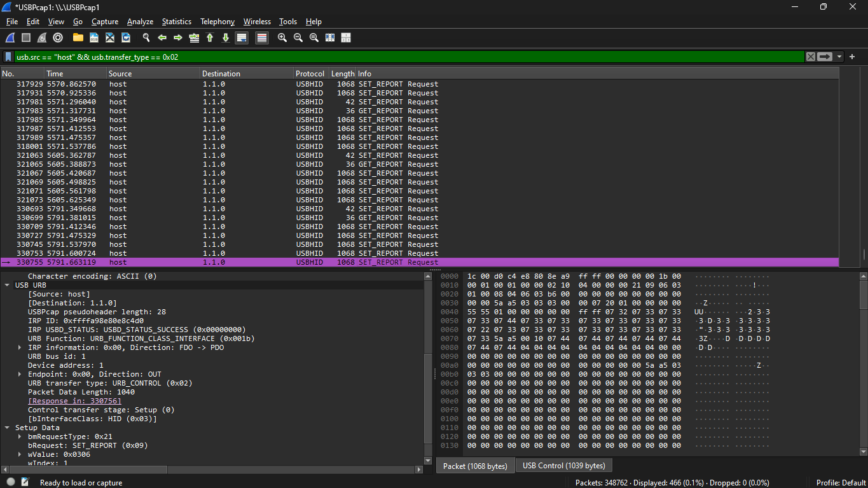Screen dimensions: 868x488
Task: Stop the running packet capture
Action: [26, 38]
